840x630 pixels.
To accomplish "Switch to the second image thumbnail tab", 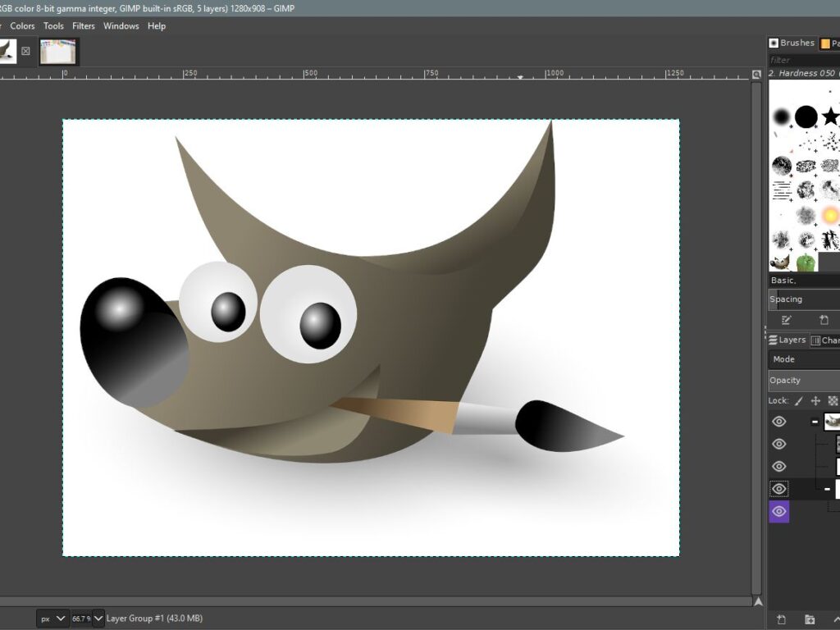I will (58, 52).
